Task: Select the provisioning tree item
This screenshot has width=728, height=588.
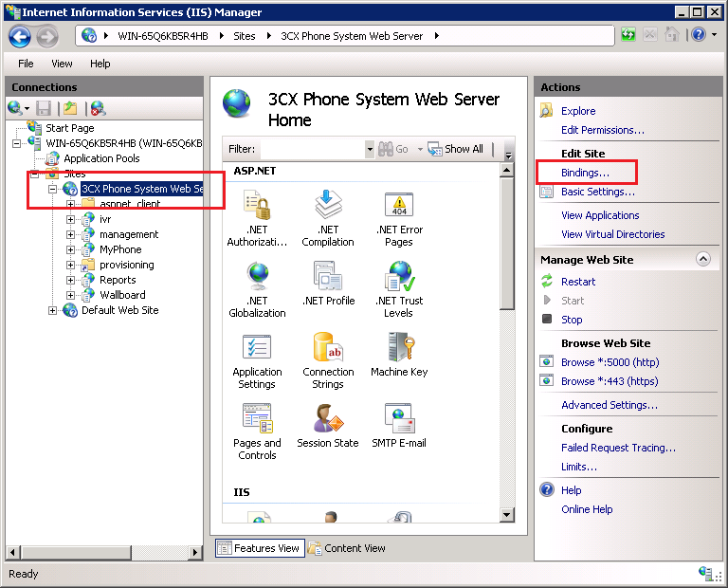Action: click(127, 266)
